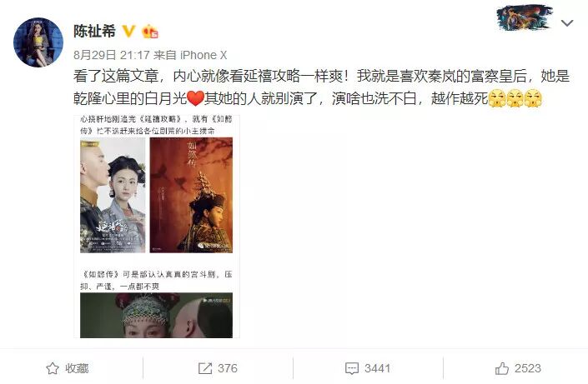Open the post options chevron menu
Screen dimensions: 588x384
pos(566,23)
